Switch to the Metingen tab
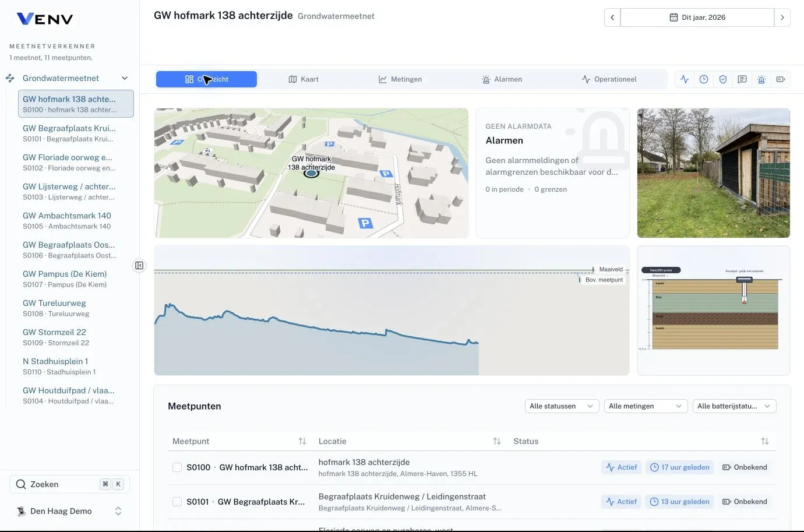804x532 pixels. (400, 79)
